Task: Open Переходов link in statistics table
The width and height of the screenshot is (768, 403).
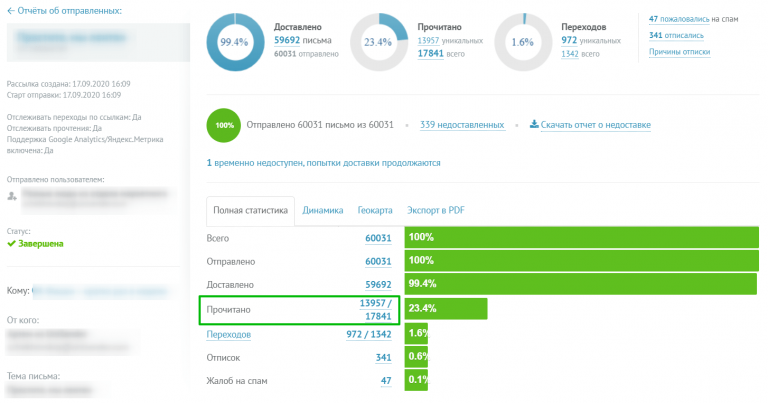Action: (228, 334)
